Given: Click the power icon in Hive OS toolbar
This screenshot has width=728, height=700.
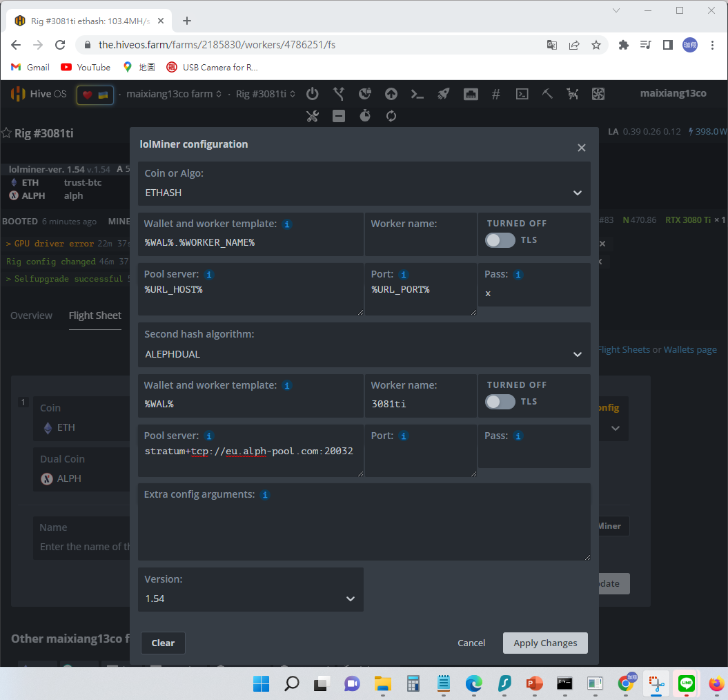Looking at the screenshot, I should 313,94.
